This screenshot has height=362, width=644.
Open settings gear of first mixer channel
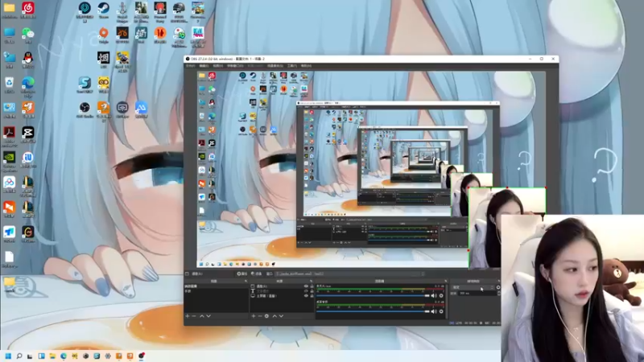coord(441,295)
